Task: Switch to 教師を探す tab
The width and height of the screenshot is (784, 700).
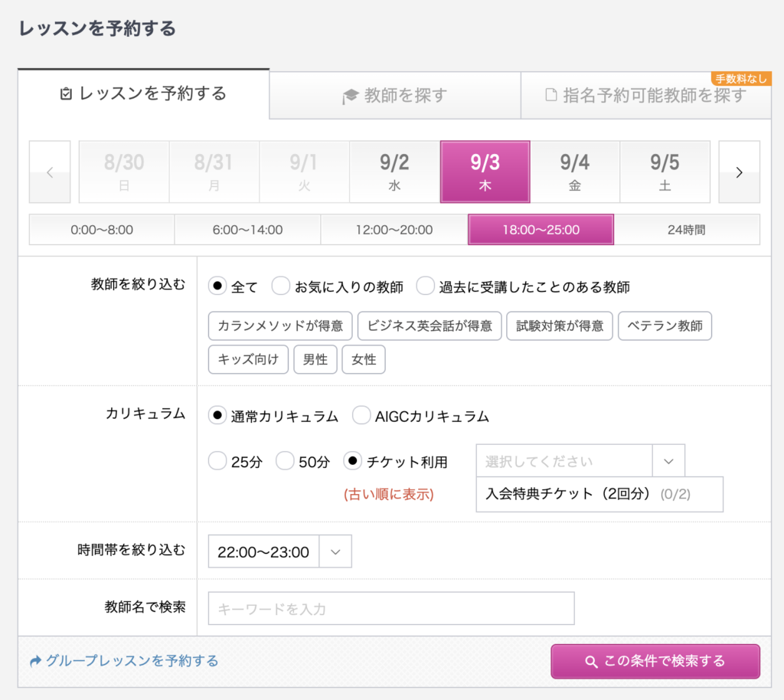Action: (395, 95)
